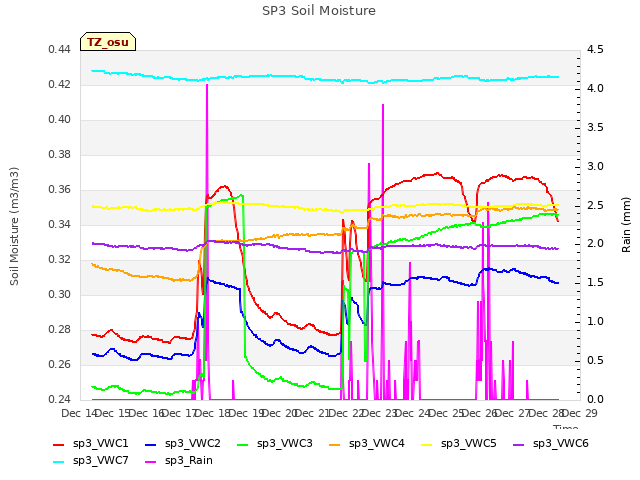Click the 1.5 rain axis tick label
Viewport: 640px width, 480px height.
tap(595, 283)
